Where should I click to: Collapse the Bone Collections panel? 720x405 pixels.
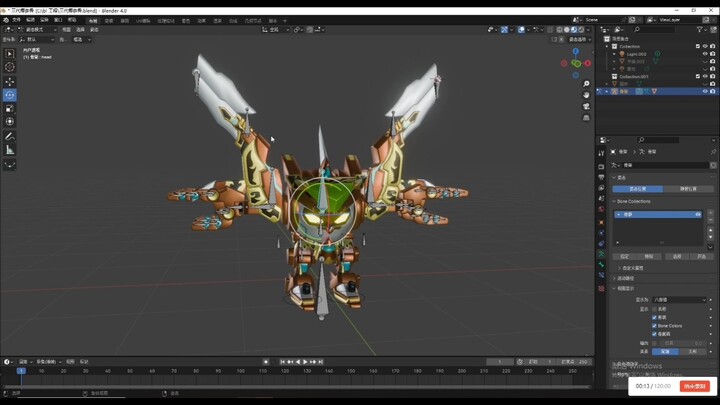614,201
